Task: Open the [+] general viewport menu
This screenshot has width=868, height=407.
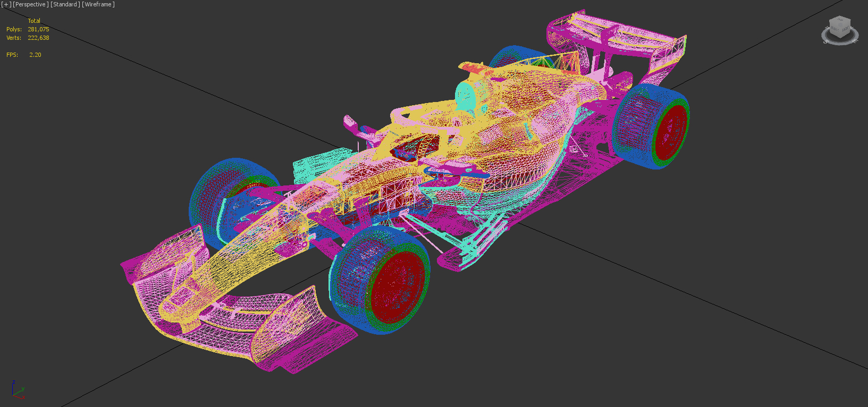Action: 6,4
